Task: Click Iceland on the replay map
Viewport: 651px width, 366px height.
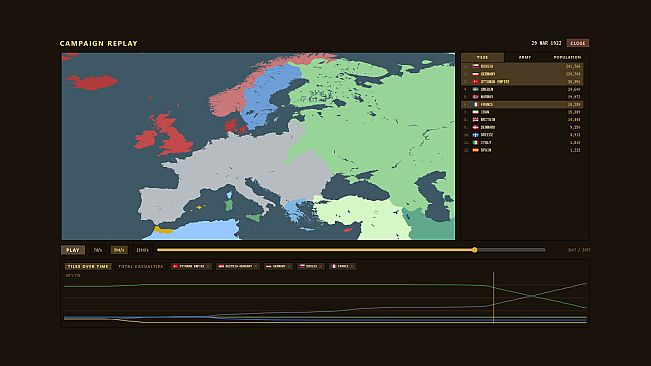Action: tap(92, 82)
